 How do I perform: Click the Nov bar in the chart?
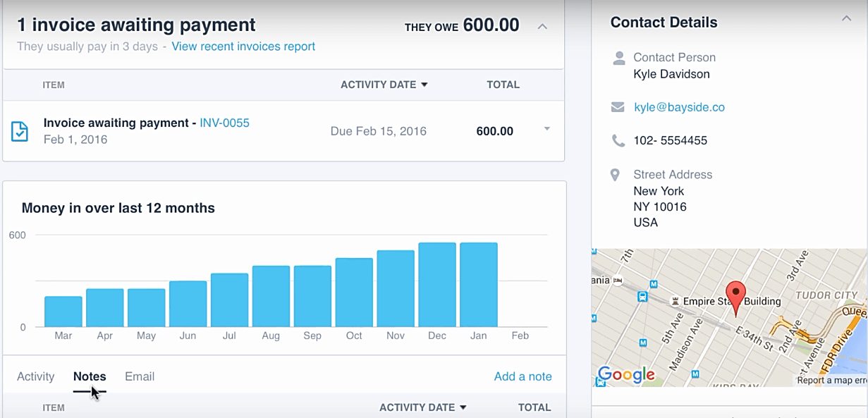click(396, 288)
